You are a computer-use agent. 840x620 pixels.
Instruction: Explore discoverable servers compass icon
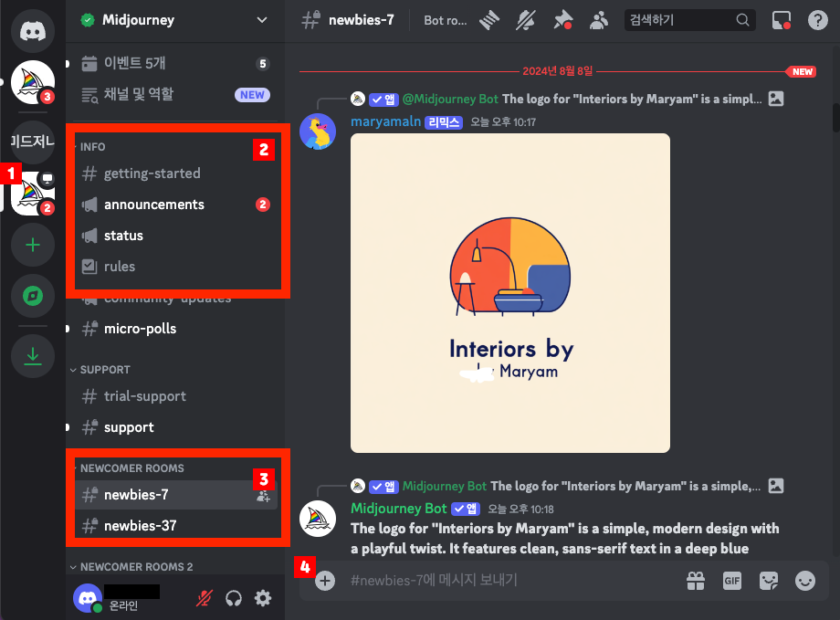tap(33, 296)
